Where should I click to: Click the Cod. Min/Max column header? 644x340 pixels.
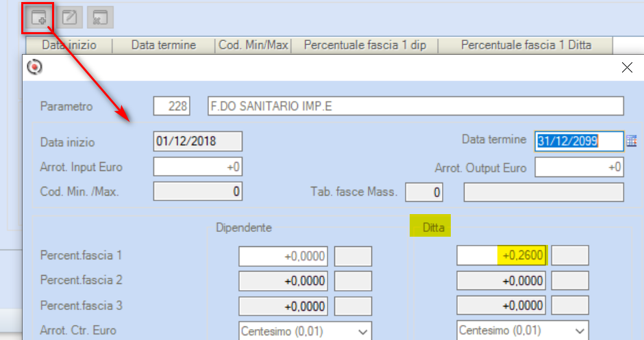coord(253,45)
